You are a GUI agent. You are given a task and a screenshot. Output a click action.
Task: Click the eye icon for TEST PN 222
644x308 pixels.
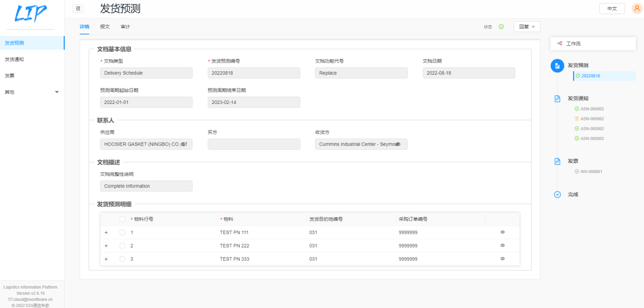tap(502, 245)
